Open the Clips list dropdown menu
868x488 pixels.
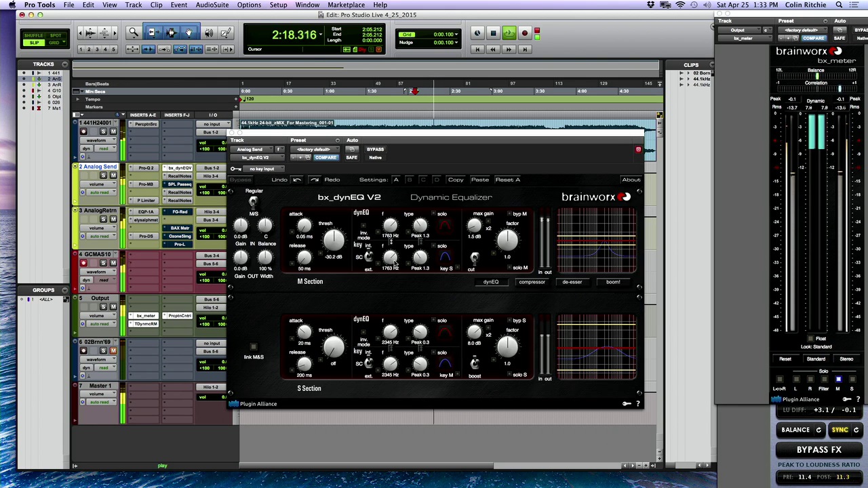711,64
